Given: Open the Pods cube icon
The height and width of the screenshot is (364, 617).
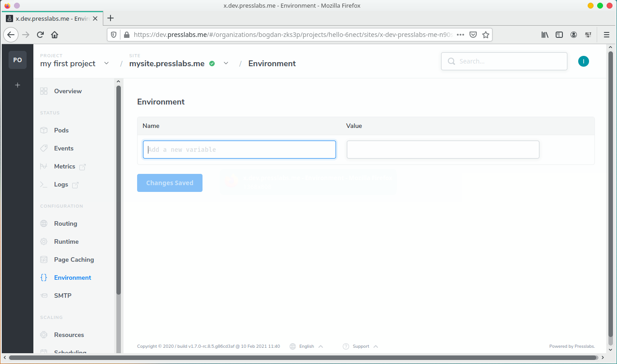Looking at the screenshot, I should (44, 130).
